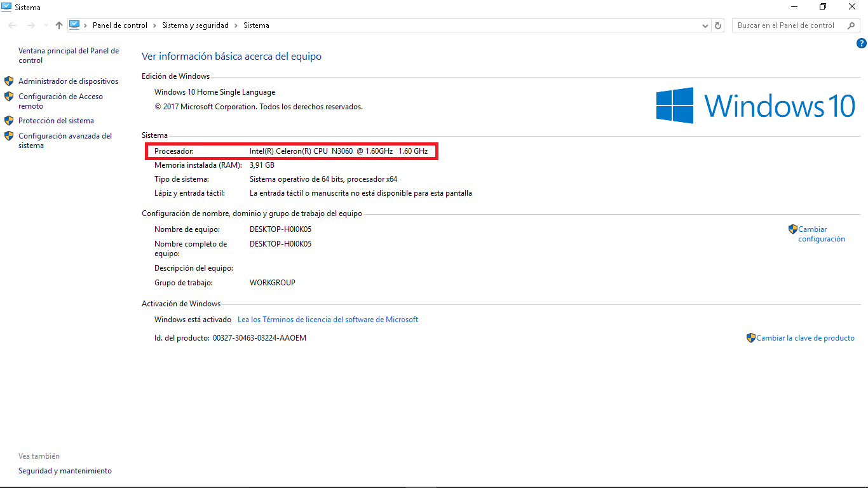Screen dimensions: 868x488
Task: Expand the chevron before Panel de control
Action: coord(86,25)
